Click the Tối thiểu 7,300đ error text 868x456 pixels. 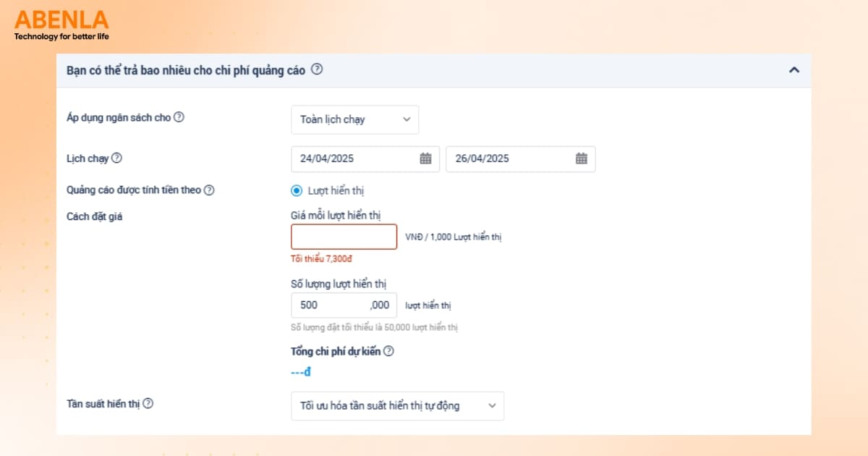pyautogui.click(x=321, y=258)
